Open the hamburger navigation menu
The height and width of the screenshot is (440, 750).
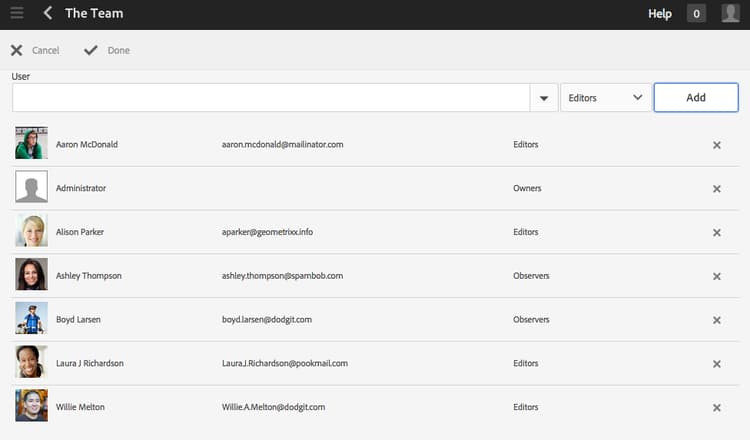coord(17,14)
